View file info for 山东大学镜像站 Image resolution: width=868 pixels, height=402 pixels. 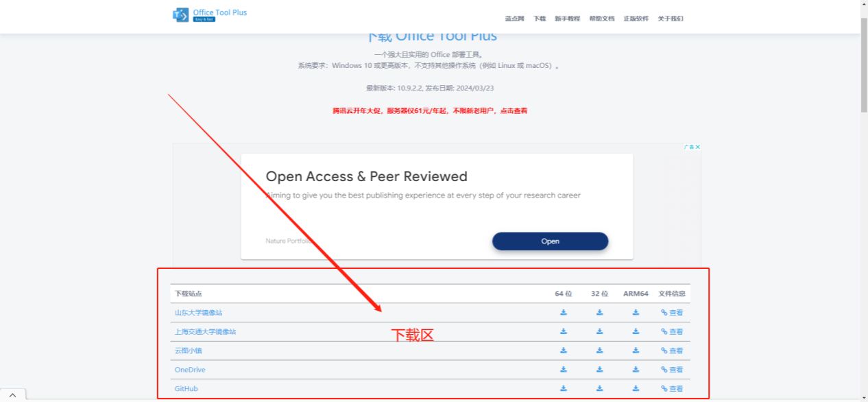pos(672,312)
